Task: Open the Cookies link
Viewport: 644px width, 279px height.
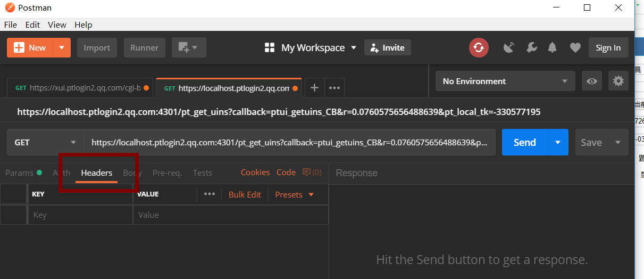Action: coord(255,173)
